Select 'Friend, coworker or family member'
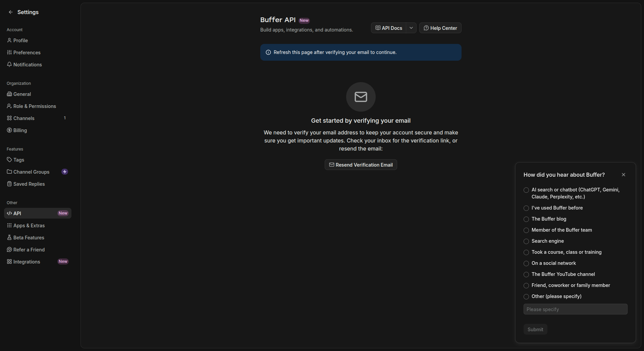The width and height of the screenshot is (644, 351). (526, 286)
